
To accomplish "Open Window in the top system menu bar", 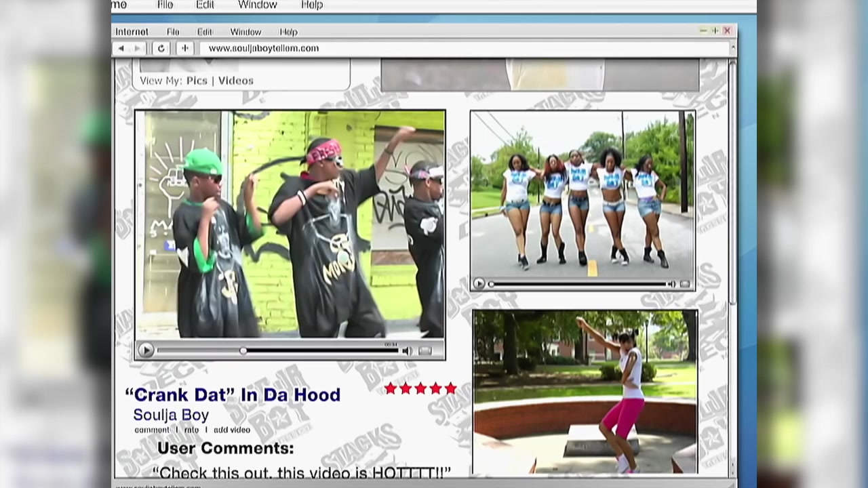I will [258, 5].
